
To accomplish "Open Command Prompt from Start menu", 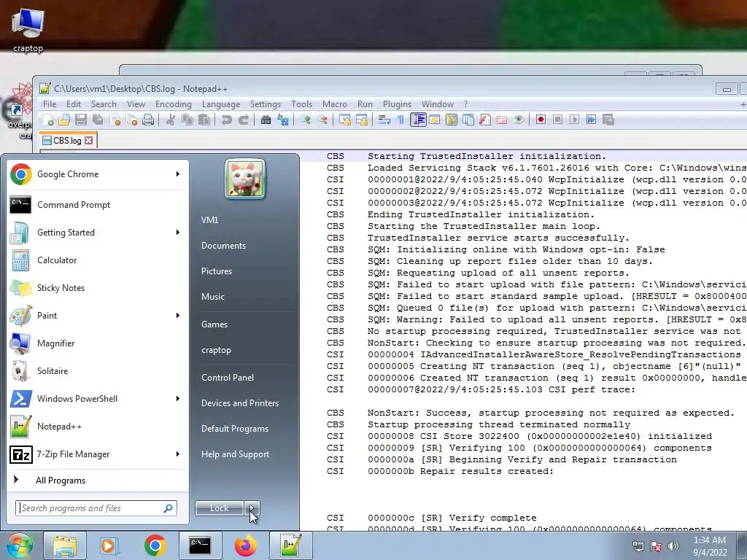I will pos(96,205).
